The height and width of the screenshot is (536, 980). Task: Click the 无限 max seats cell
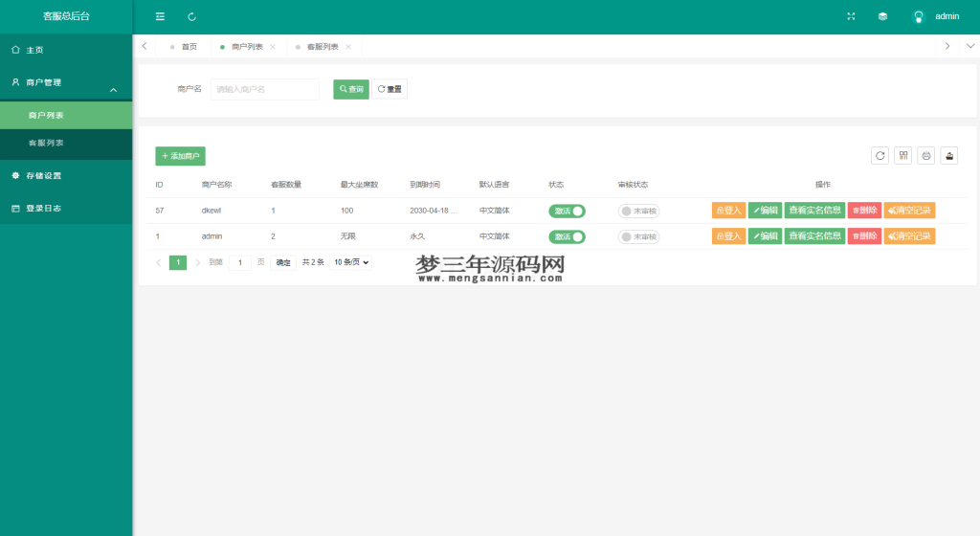[x=347, y=236]
